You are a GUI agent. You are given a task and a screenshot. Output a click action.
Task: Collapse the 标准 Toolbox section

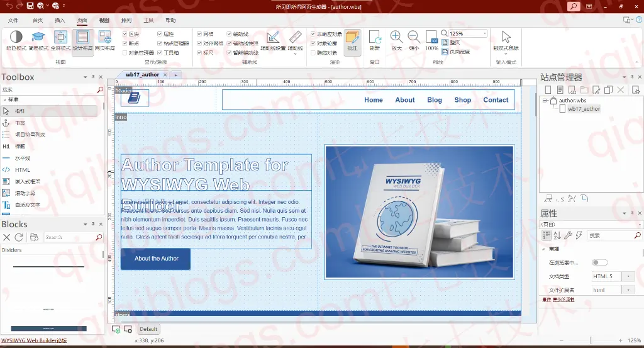click(4, 99)
